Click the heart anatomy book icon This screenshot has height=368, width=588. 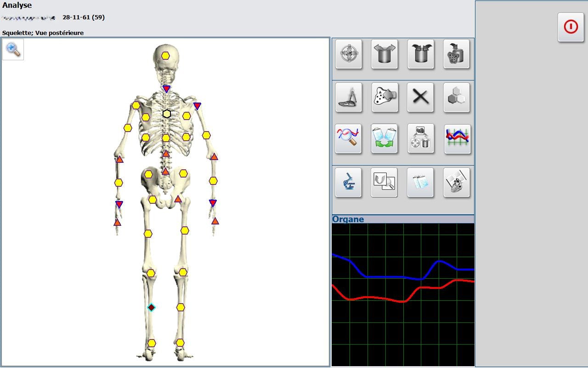(457, 182)
